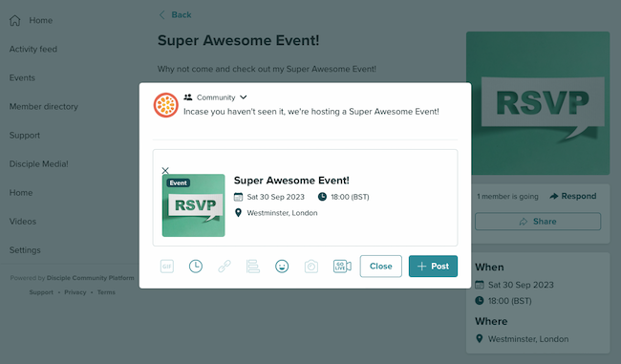This screenshot has height=364, width=621.
Task: Start a Go Live video broadcast
Action: (x=342, y=267)
